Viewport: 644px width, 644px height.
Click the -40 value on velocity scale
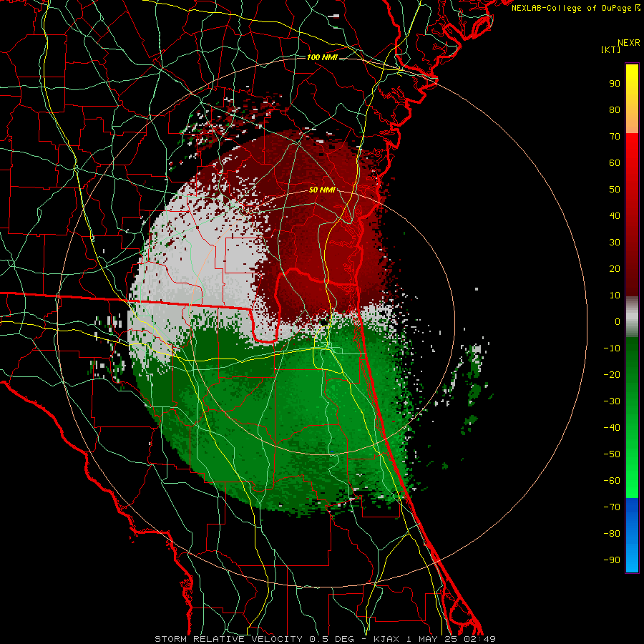pyautogui.click(x=612, y=428)
